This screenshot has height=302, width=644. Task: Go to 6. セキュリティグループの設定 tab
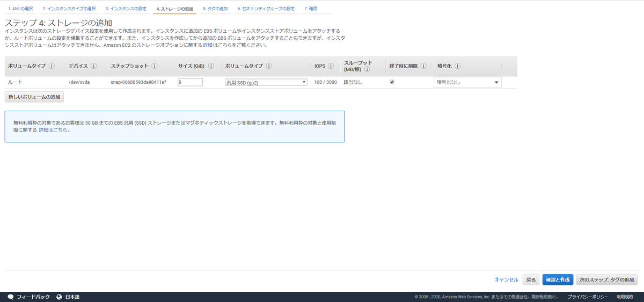tap(266, 9)
